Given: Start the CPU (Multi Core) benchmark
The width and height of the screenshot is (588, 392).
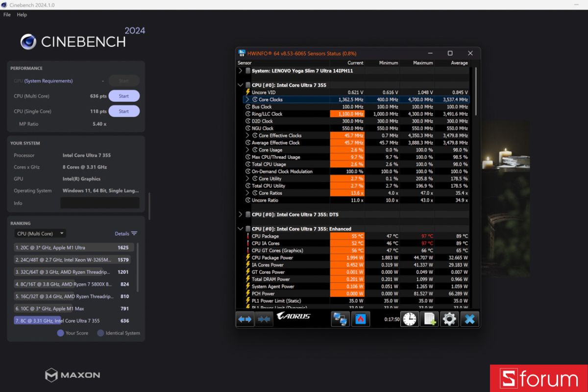Looking at the screenshot, I should tap(124, 96).
